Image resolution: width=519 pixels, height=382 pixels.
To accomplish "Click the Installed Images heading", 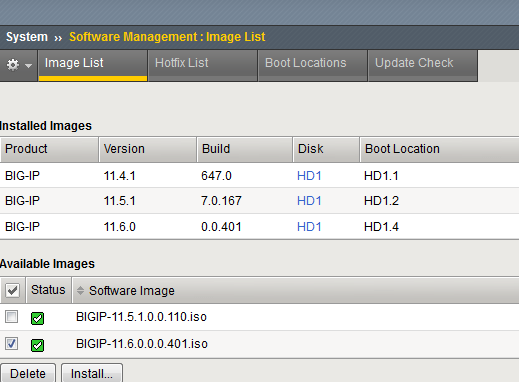I will click(46, 126).
